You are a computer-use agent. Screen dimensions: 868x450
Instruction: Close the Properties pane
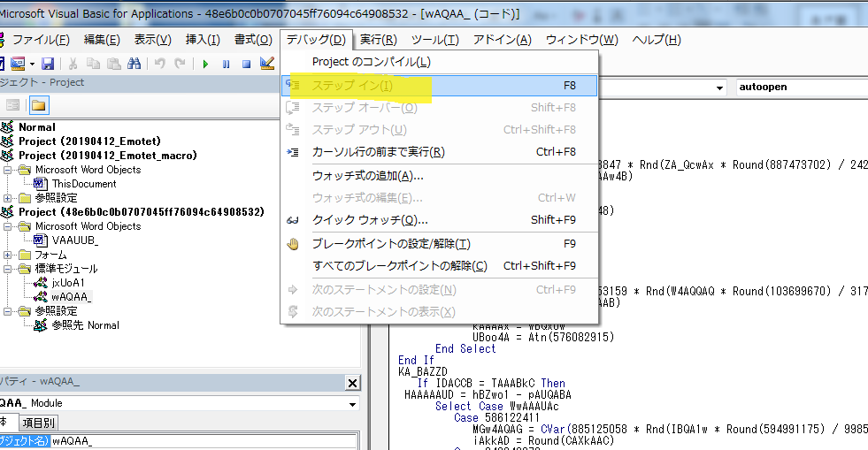(352, 383)
